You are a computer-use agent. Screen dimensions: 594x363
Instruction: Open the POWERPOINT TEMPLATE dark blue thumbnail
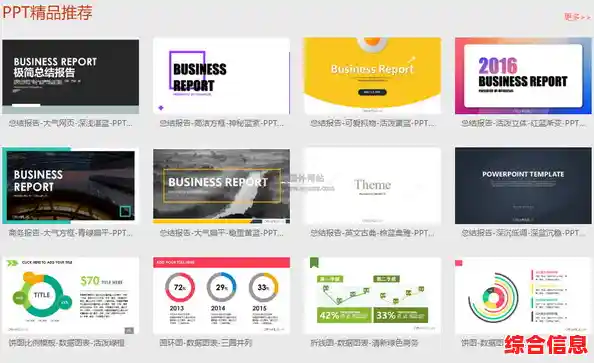tap(523, 186)
